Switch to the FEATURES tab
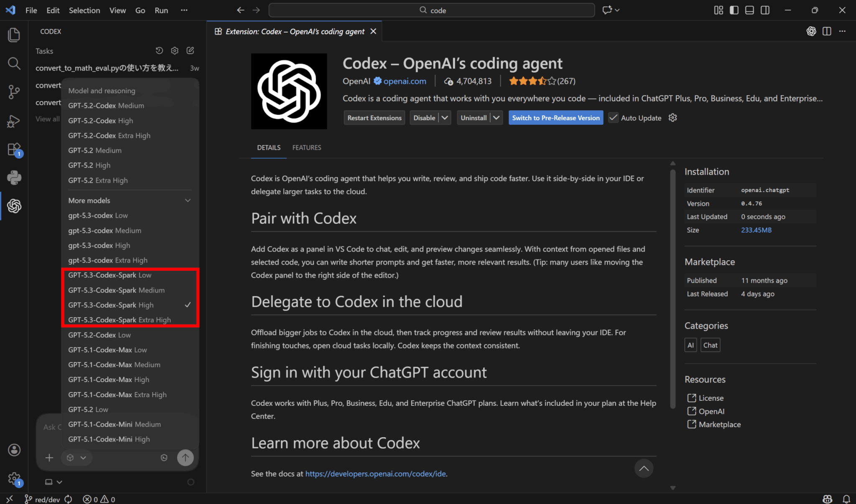This screenshot has width=856, height=504. tap(306, 147)
